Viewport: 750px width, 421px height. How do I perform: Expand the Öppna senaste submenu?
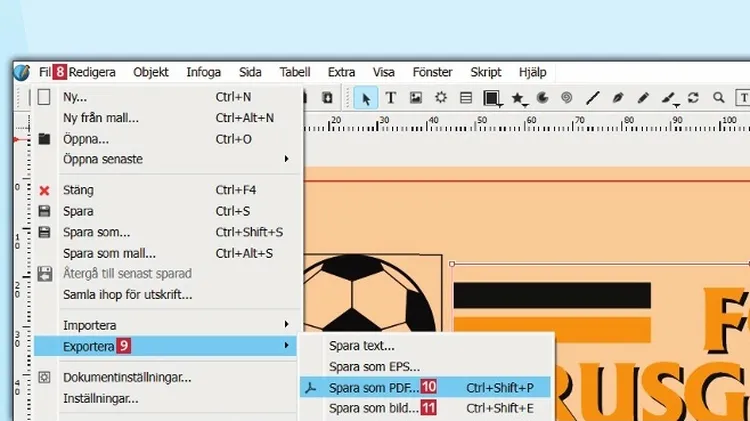pos(286,159)
